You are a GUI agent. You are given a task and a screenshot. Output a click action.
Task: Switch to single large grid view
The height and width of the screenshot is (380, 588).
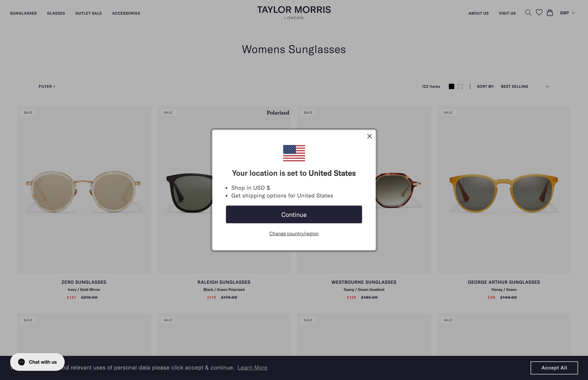coord(451,87)
